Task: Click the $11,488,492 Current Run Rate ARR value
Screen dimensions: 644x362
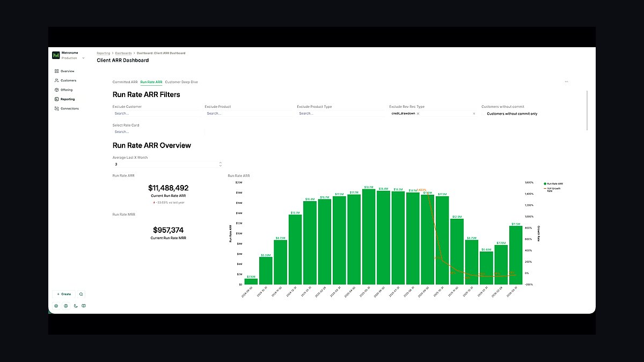Action: coord(168,188)
